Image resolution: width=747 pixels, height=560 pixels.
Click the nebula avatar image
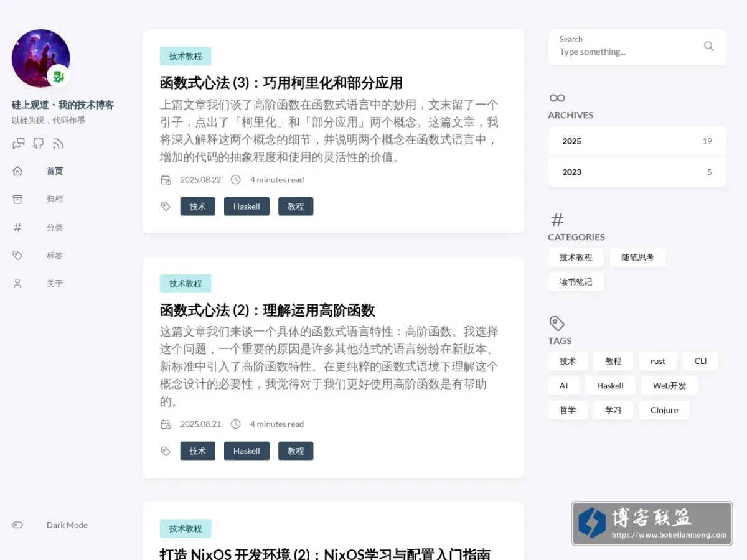tap(40, 58)
